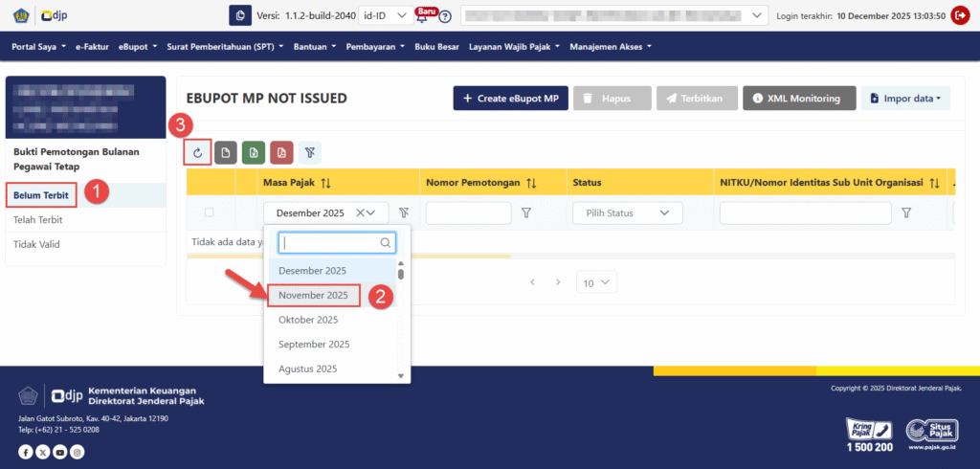Viewport: 980px width, 469px height.
Task: Open notifications bell with Baru badge
Action: point(422,16)
